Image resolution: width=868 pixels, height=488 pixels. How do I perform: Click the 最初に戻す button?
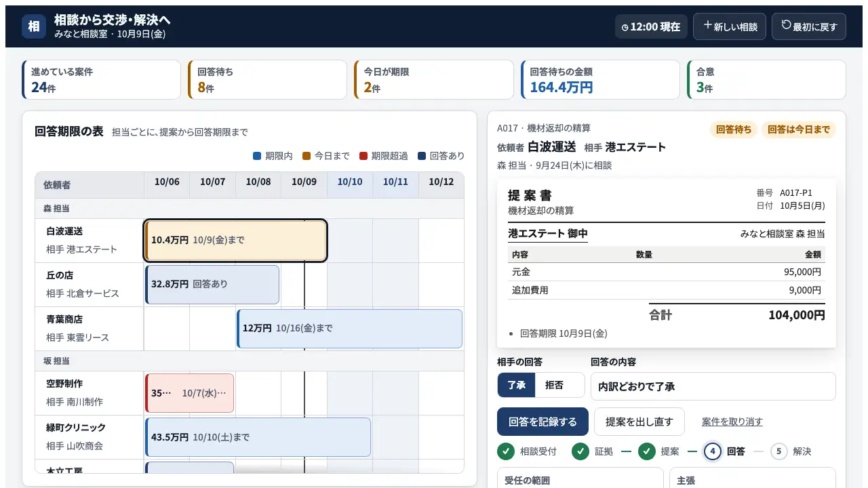point(808,26)
